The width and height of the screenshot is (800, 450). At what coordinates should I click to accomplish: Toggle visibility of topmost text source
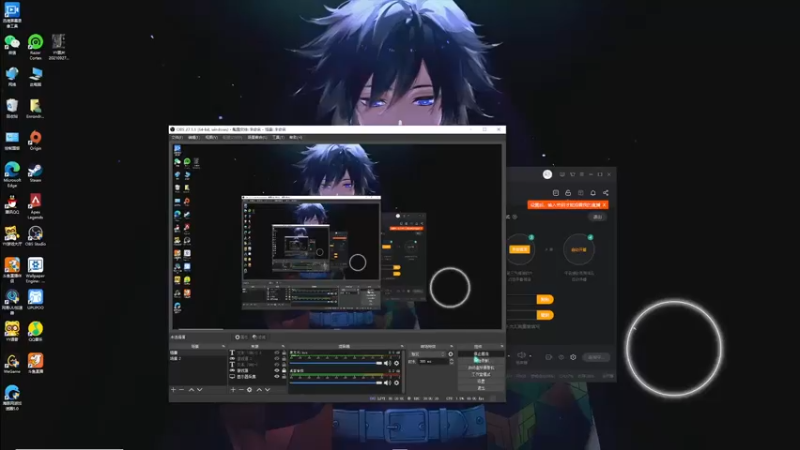click(277, 353)
